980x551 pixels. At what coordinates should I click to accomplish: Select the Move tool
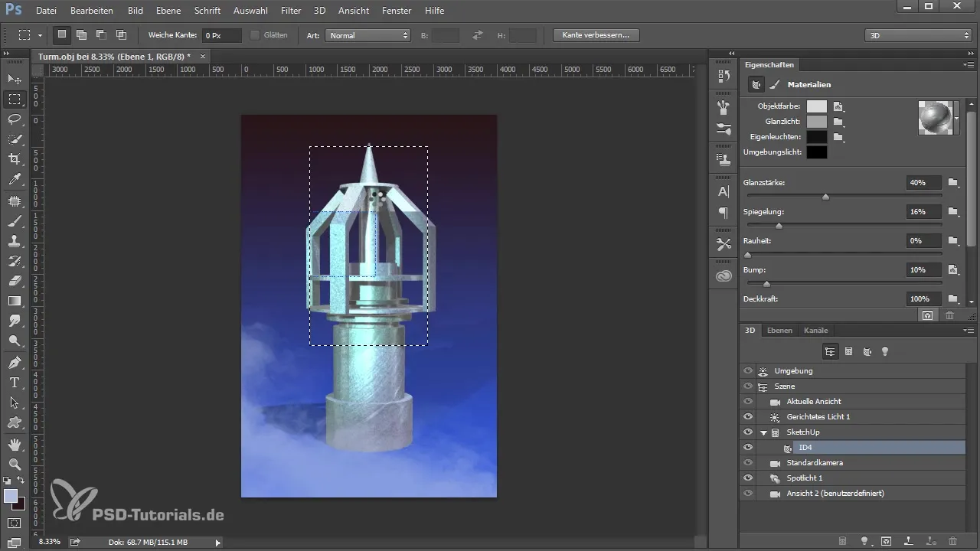[x=15, y=79]
